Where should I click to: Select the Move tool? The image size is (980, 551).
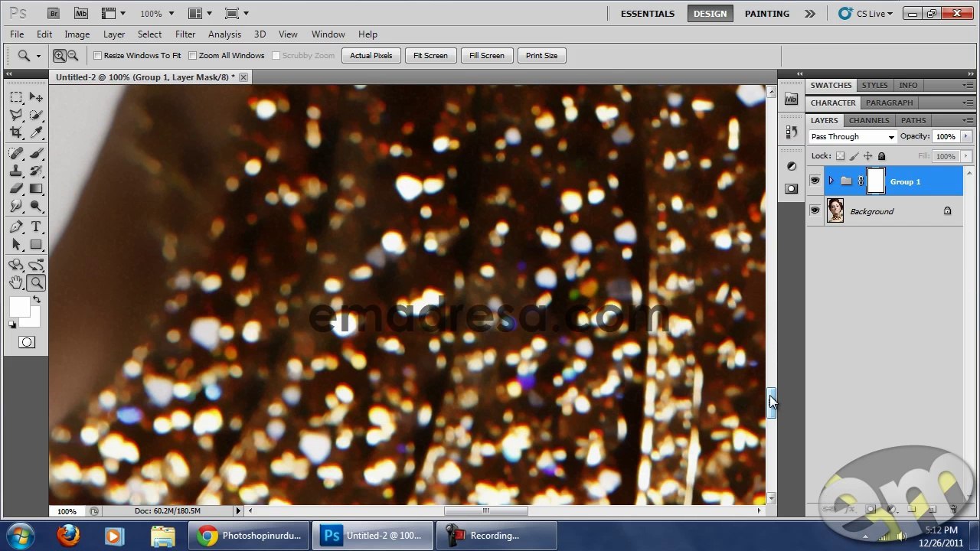click(x=36, y=97)
